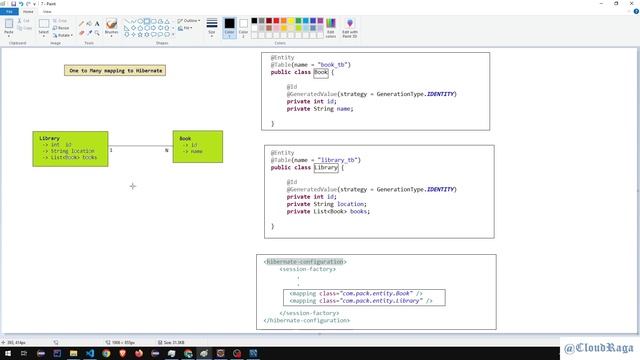Click Edit with Paint 3D button
The height and width of the screenshot is (360, 640).
pos(350,28)
